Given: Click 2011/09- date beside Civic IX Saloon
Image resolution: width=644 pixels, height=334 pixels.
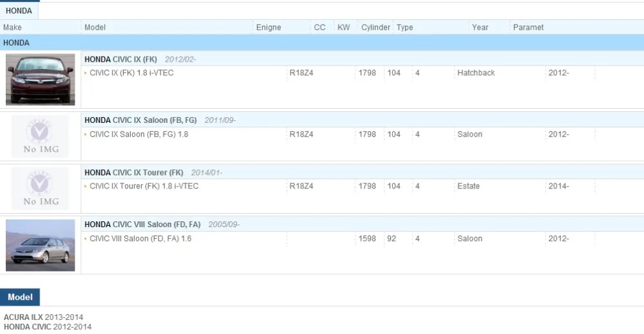Looking at the screenshot, I should tap(220, 120).
